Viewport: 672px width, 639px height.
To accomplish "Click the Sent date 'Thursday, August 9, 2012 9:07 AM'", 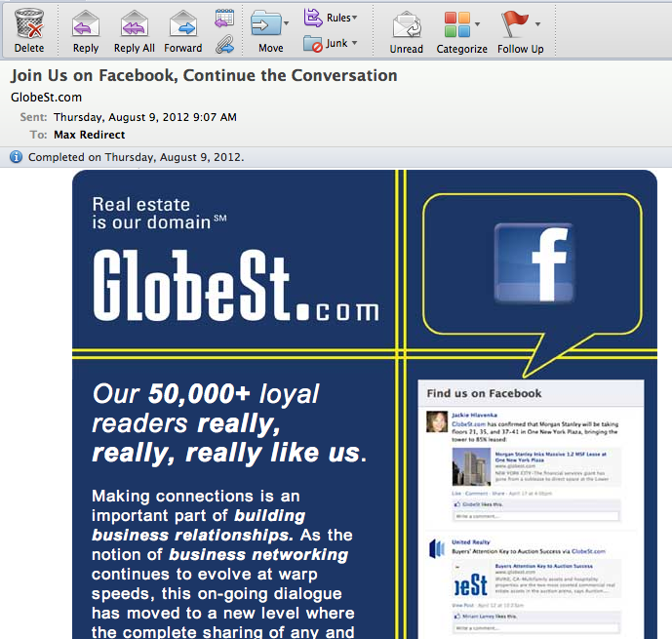I will [x=145, y=117].
